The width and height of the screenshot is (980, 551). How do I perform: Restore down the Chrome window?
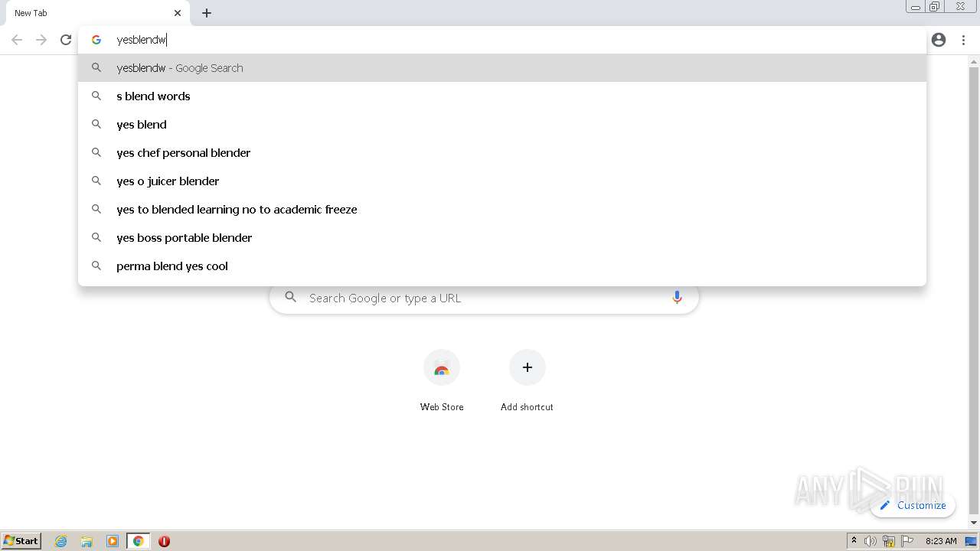pos(935,7)
